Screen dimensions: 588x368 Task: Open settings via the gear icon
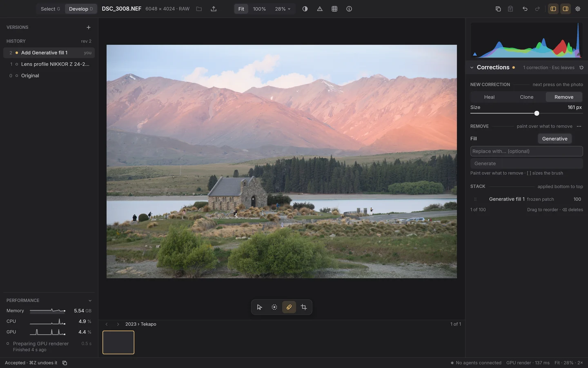578,9
